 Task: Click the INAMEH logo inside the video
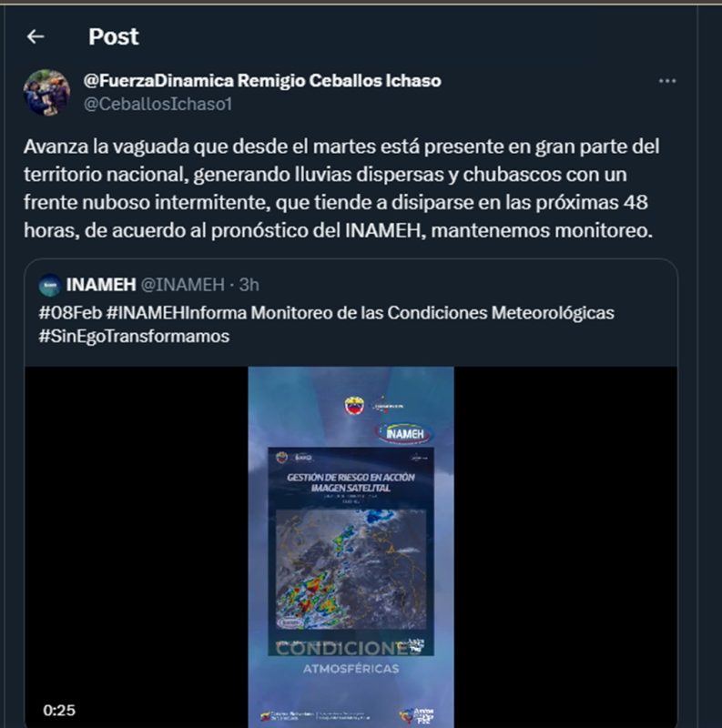404,433
